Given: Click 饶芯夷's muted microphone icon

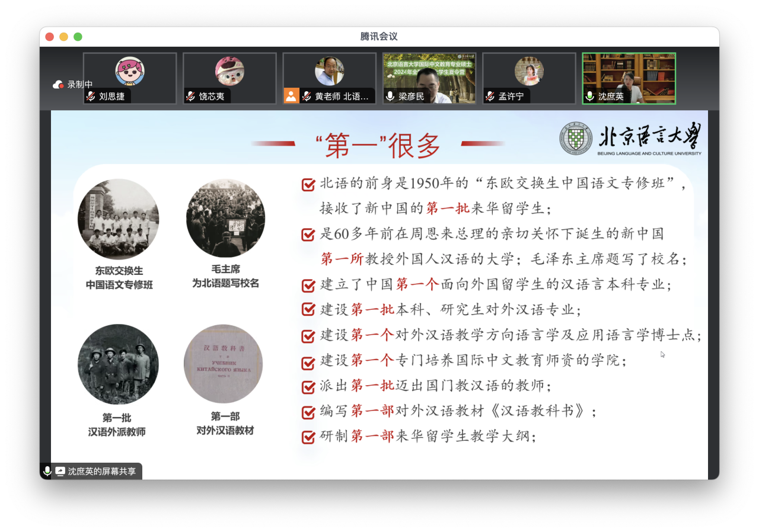Looking at the screenshot, I should 190,96.
